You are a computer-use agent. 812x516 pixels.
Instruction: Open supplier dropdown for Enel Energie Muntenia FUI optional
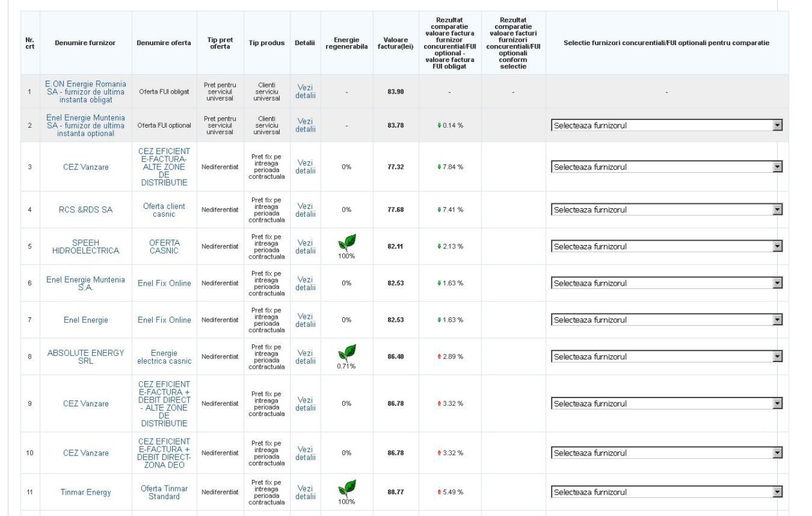(x=666, y=125)
